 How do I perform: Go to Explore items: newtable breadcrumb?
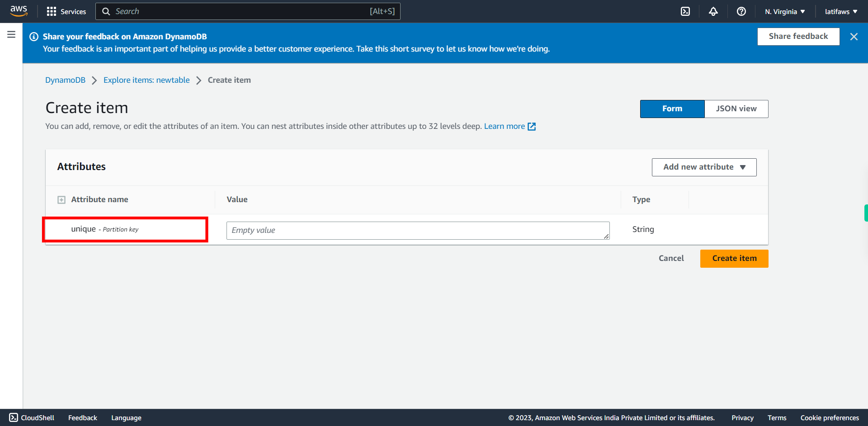[146, 80]
